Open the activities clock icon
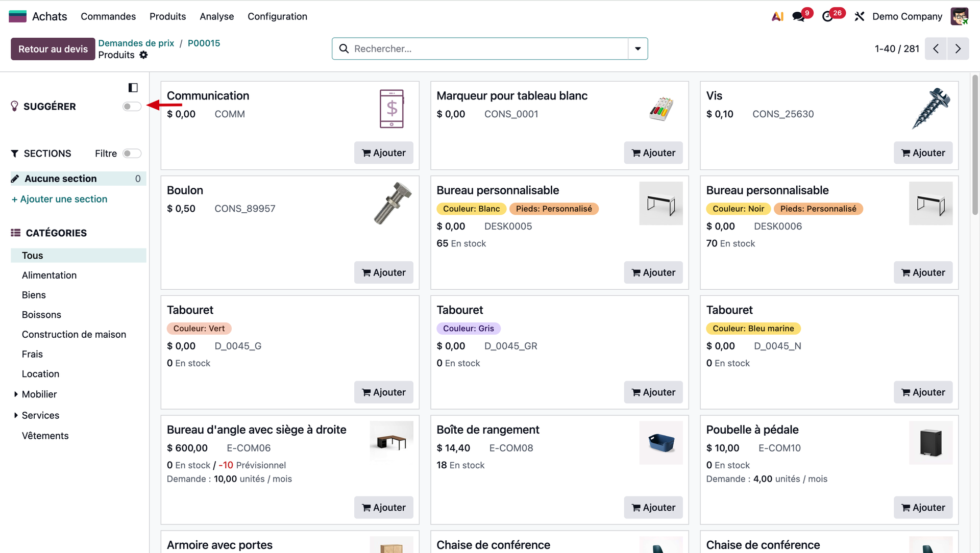The image size is (980, 553). tap(827, 16)
